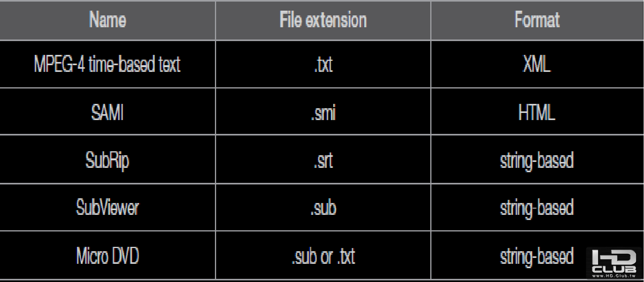This screenshot has width=644, height=282.
Task: Select the File extension column header
Action: pyautogui.click(x=323, y=20)
